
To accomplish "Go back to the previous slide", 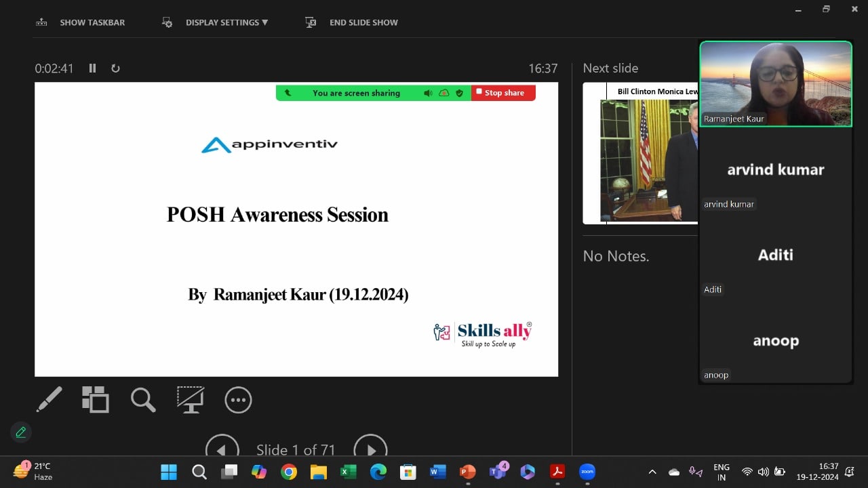I will pos(222,449).
